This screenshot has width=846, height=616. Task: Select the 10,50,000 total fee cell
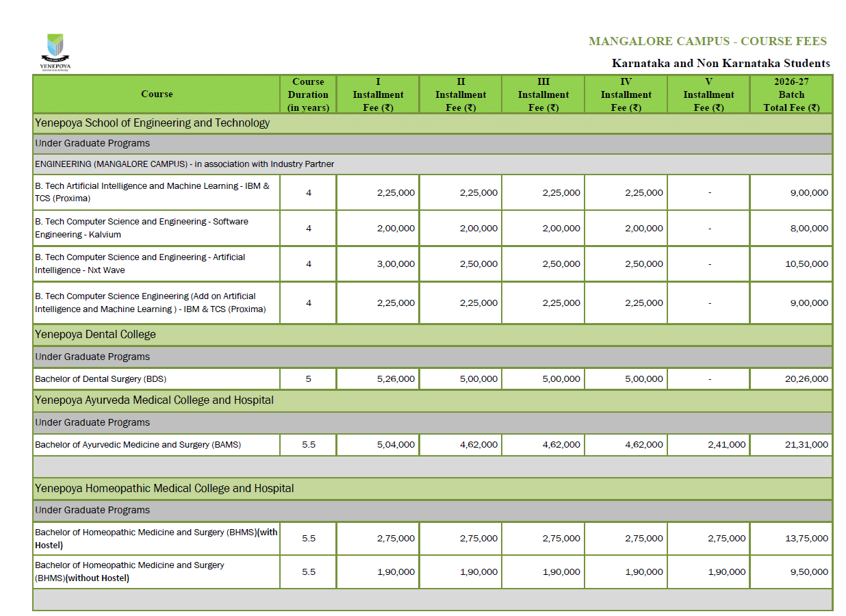808,264
